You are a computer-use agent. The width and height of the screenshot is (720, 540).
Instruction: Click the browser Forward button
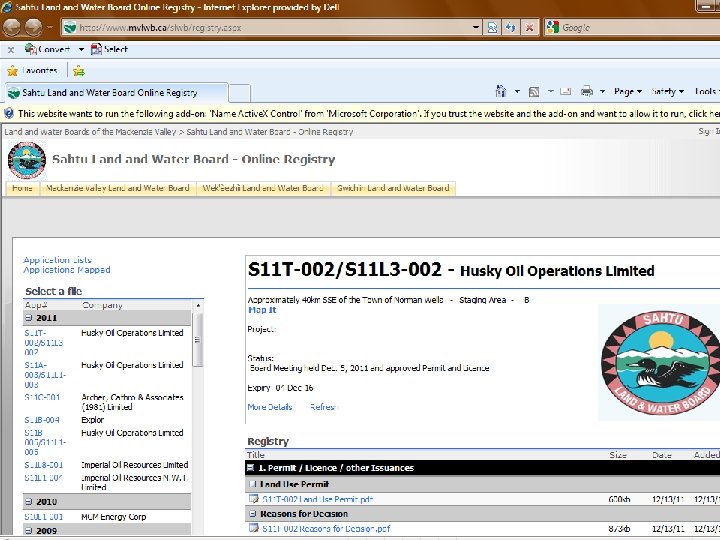tap(33, 28)
